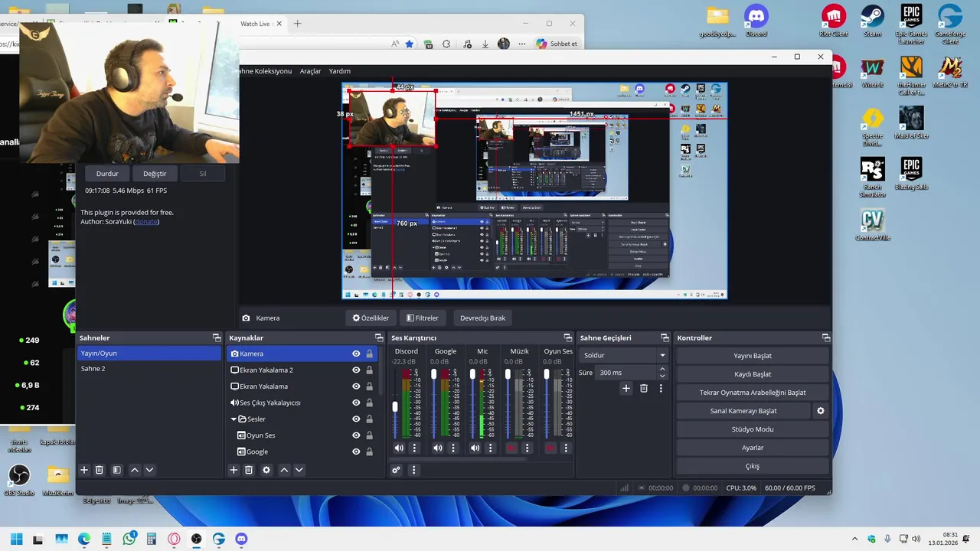Open virtual camera settings gear icon
The height and width of the screenshot is (551, 980).
(821, 411)
